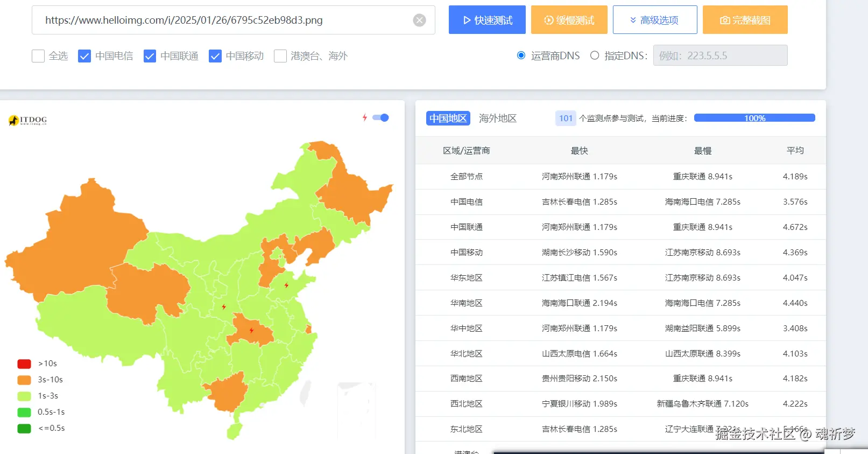Click the 最快 column header
868x454 pixels.
tap(580, 151)
